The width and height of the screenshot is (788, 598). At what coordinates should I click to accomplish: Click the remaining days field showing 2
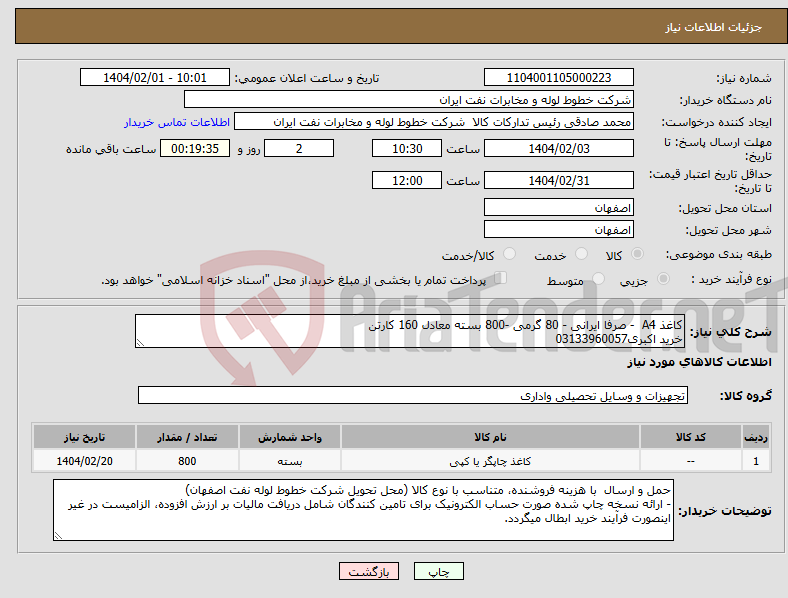point(299,148)
